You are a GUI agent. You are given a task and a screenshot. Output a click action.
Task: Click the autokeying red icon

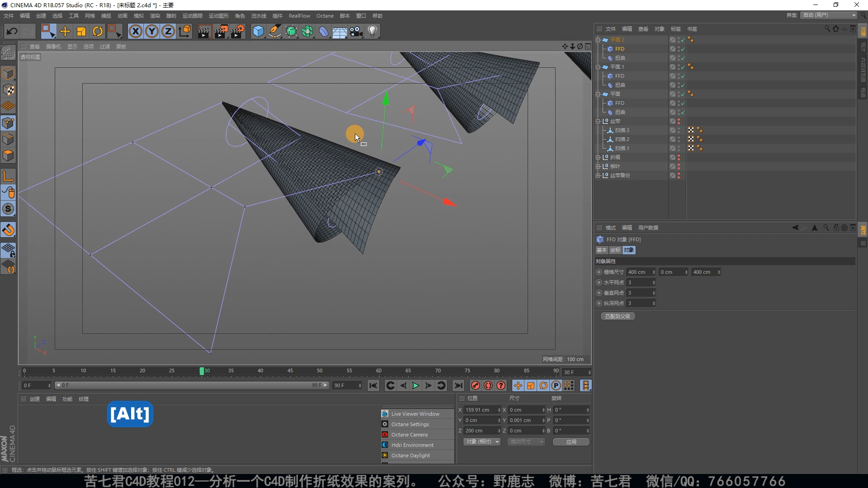coord(488,385)
